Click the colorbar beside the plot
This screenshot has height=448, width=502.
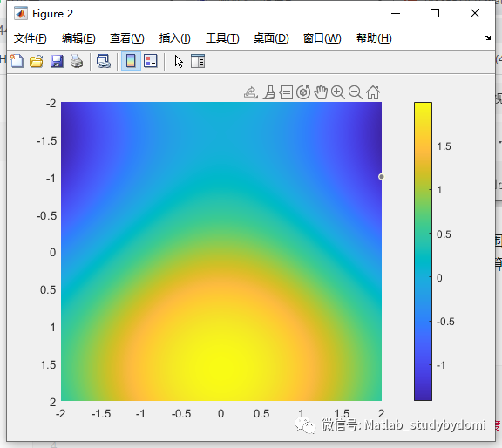(423, 251)
